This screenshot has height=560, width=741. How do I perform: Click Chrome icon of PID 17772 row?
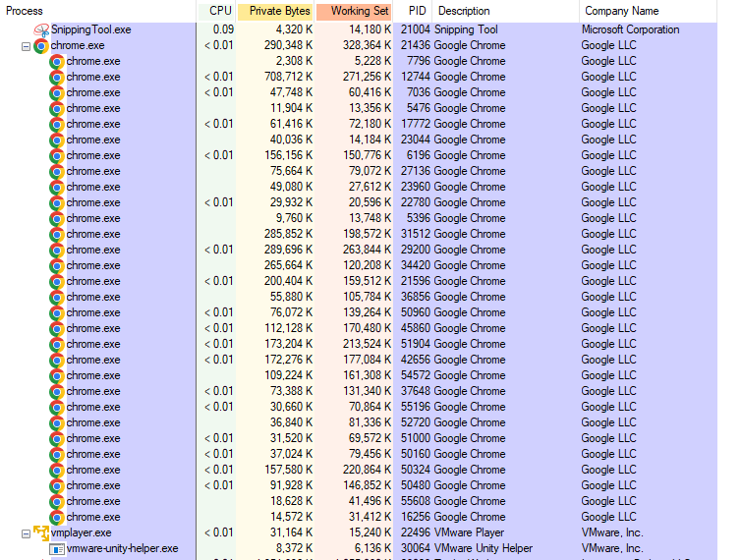57,125
